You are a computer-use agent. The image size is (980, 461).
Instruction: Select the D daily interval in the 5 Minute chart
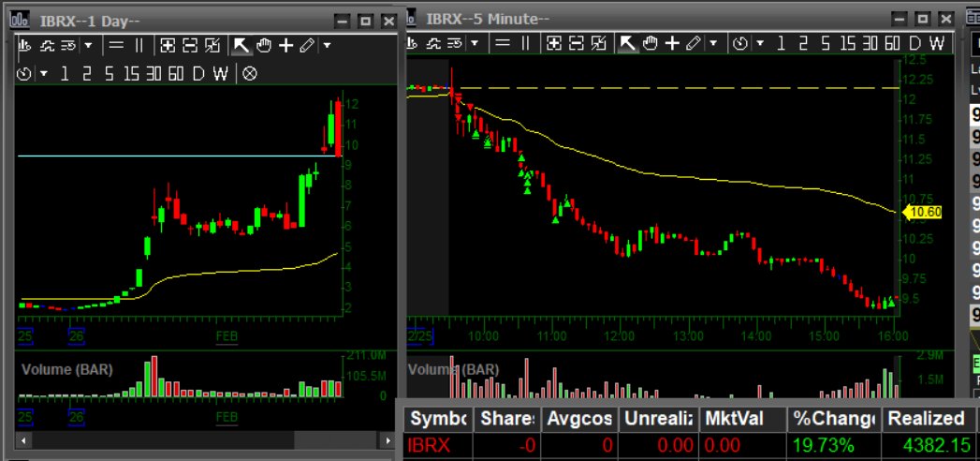click(914, 43)
